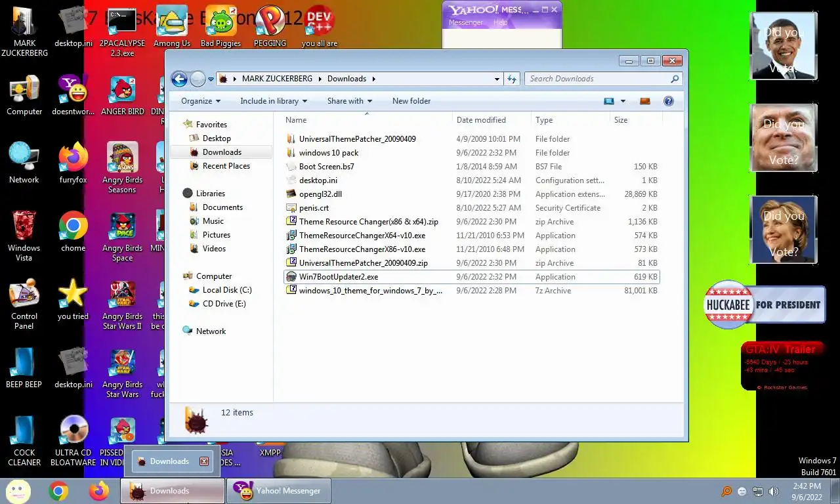Open the Bad Piggies desktop icon
The width and height of the screenshot is (840, 504).
pos(220,28)
